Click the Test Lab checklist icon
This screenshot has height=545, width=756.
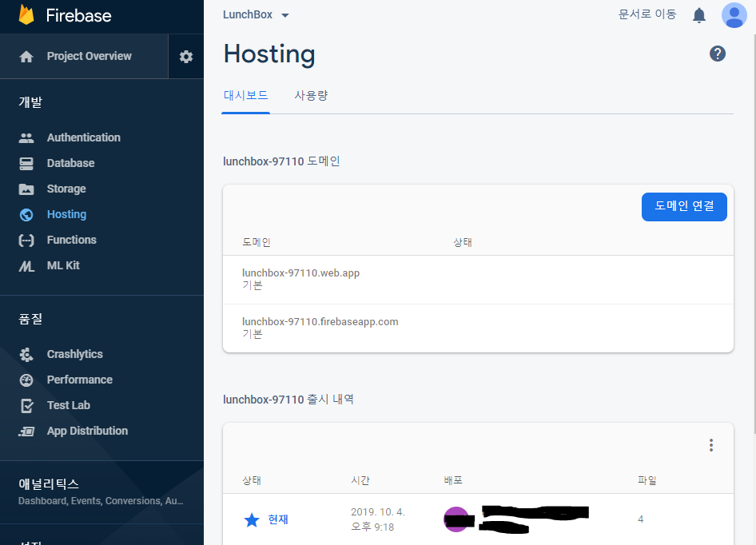(x=27, y=406)
